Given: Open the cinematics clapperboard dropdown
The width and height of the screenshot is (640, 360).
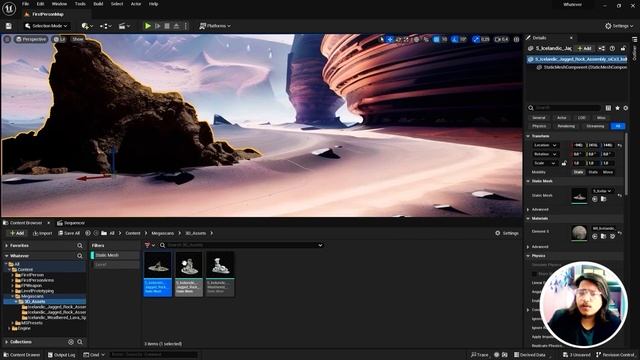Looking at the screenshot, I should point(124,26).
